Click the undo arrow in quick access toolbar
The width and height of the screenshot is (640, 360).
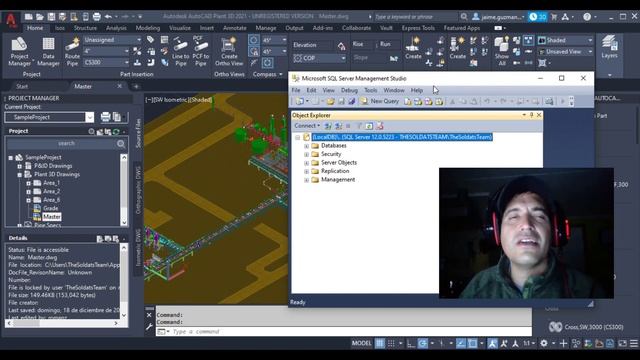click(108, 17)
